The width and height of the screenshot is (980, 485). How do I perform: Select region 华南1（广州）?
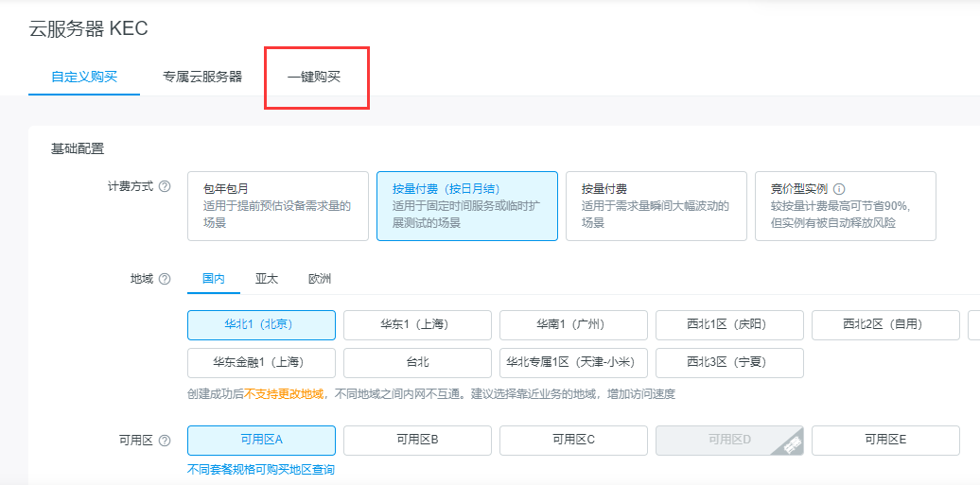(x=574, y=325)
